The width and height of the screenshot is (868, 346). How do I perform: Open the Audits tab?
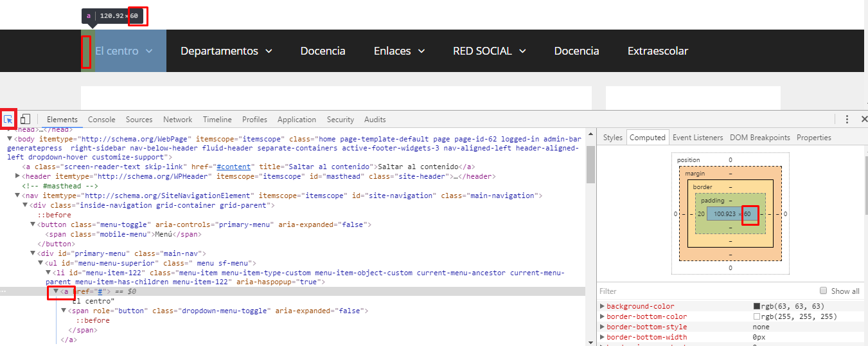tap(375, 120)
